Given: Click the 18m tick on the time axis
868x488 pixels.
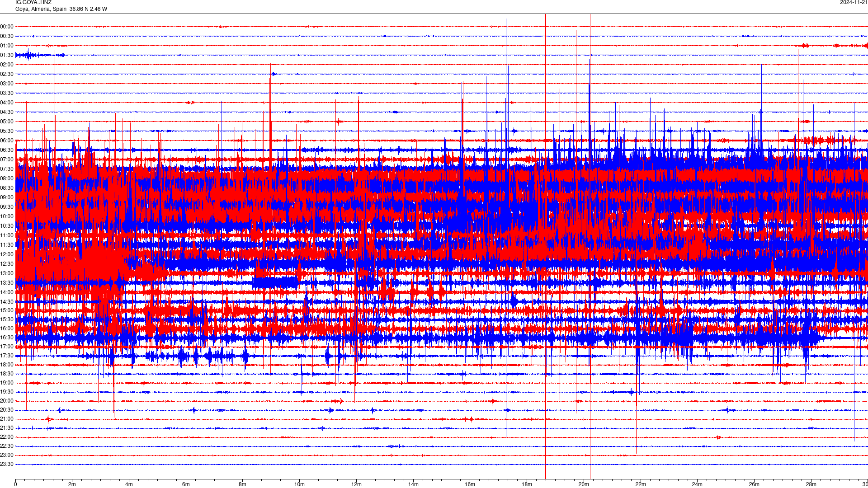Looking at the screenshot, I should pyautogui.click(x=527, y=484).
